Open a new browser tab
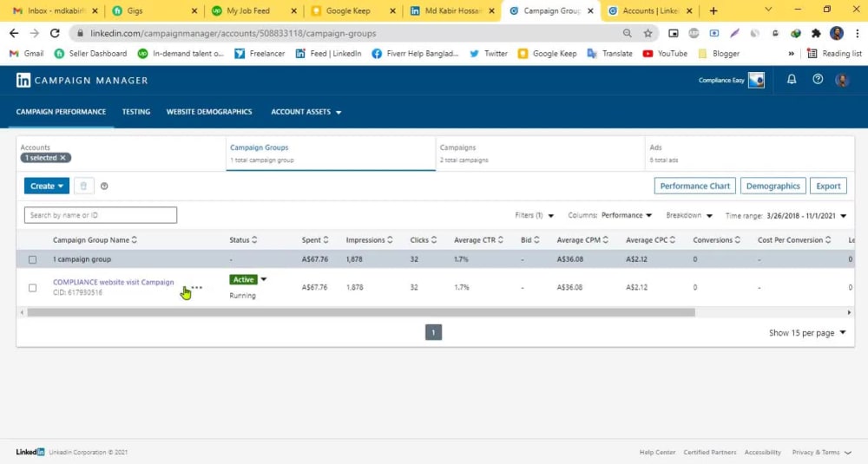This screenshot has height=464, width=868. [713, 10]
